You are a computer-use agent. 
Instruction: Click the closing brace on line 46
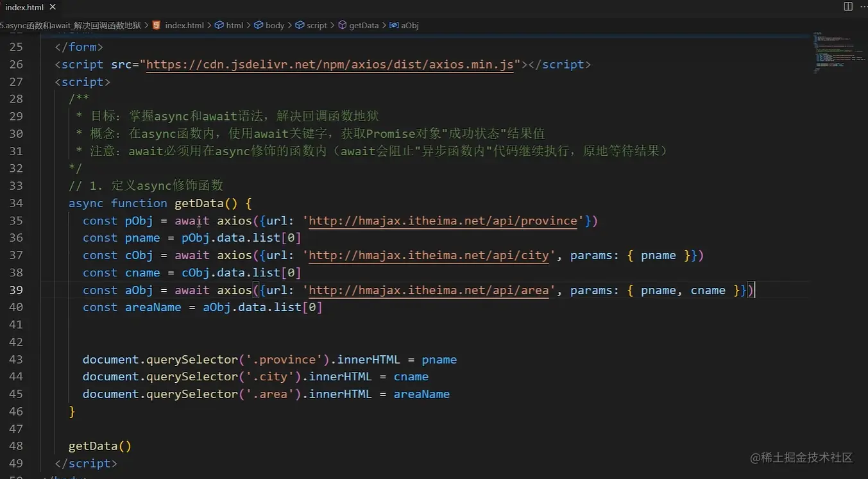72,411
